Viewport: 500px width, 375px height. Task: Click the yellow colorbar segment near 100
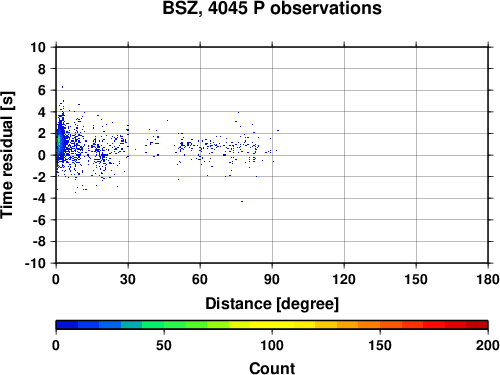pos(272,325)
